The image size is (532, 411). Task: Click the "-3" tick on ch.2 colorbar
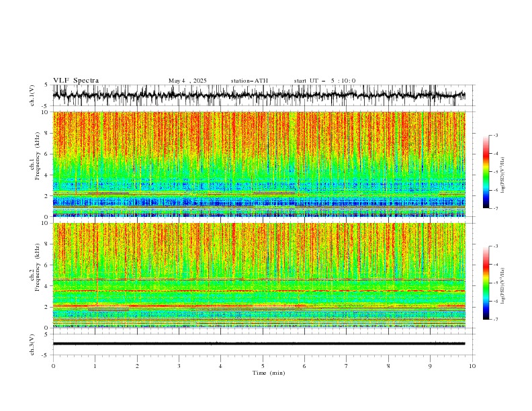(x=496, y=246)
